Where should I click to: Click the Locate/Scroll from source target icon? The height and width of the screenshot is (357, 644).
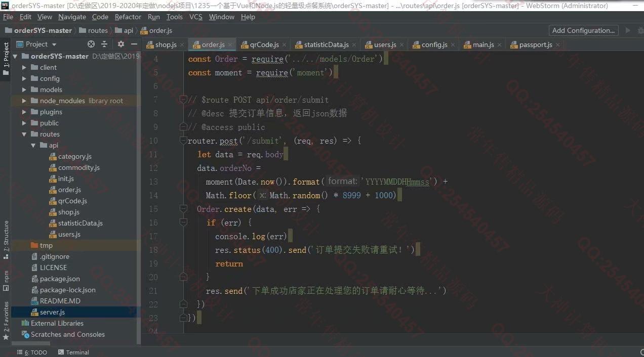coord(91,44)
